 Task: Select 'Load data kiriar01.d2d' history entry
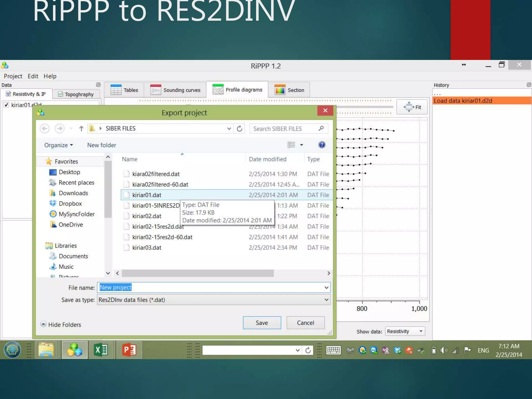tap(482, 101)
